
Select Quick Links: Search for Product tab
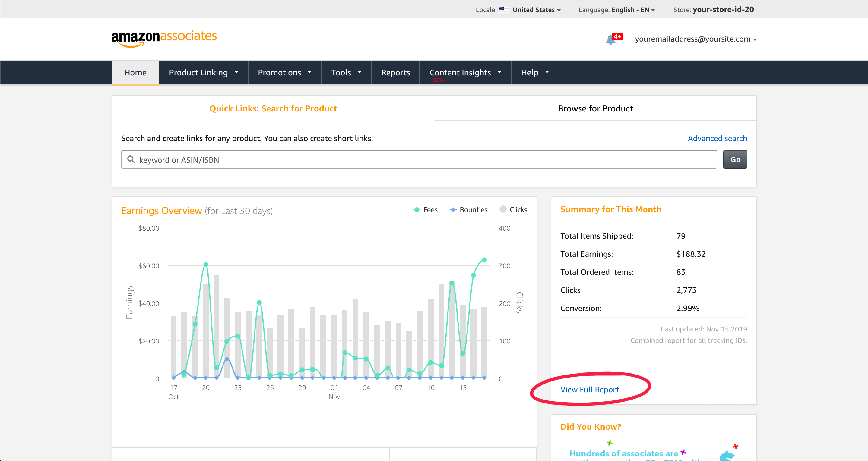click(x=273, y=108)
